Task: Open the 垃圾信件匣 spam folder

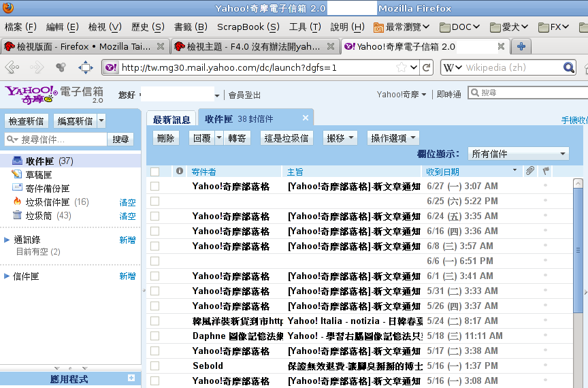Action: click(x=48, y=202)
